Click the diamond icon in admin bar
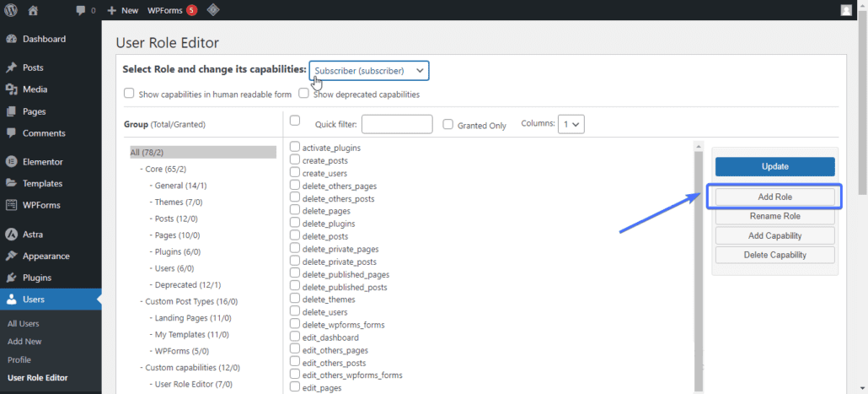Screen dimensions: 868x394 tap(212, 10)
